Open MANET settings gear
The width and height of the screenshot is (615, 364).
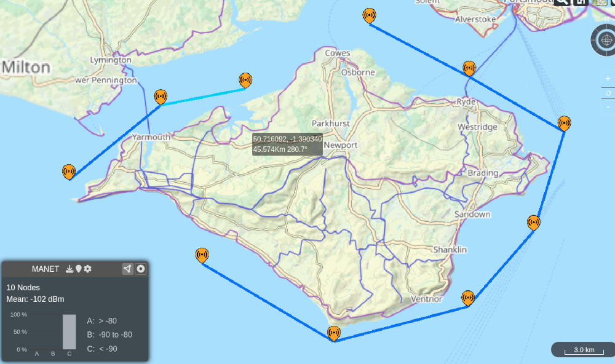coord(88,269)
